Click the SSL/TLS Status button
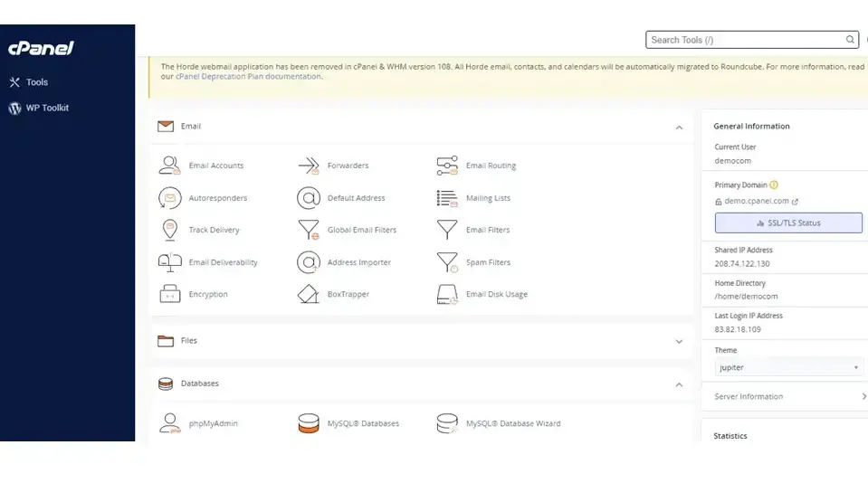 click(788, 223)
